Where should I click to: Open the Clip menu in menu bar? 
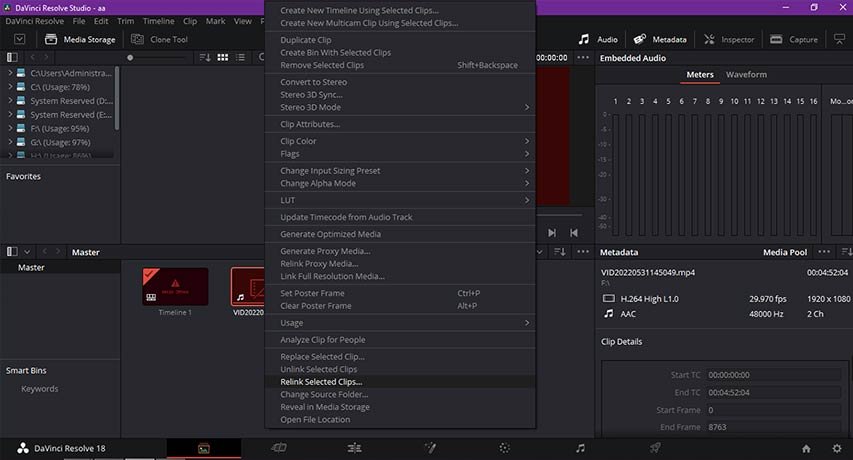[190, 21]
